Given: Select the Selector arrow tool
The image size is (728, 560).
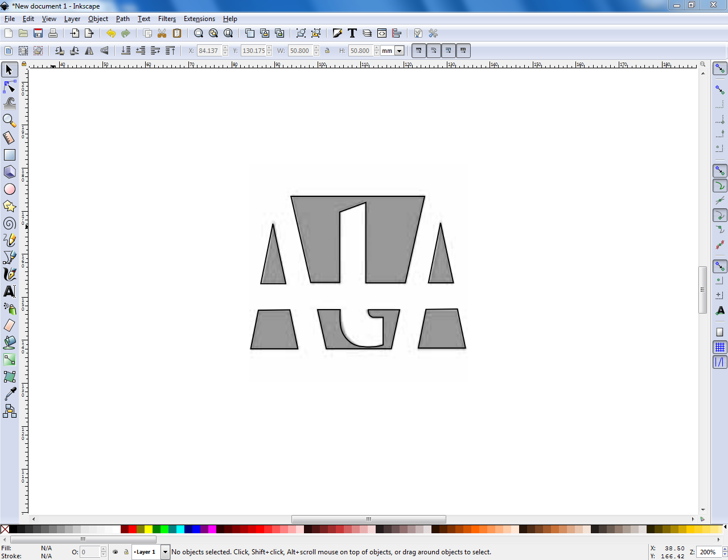Looking at the screenshot, I should coord(9,69).
